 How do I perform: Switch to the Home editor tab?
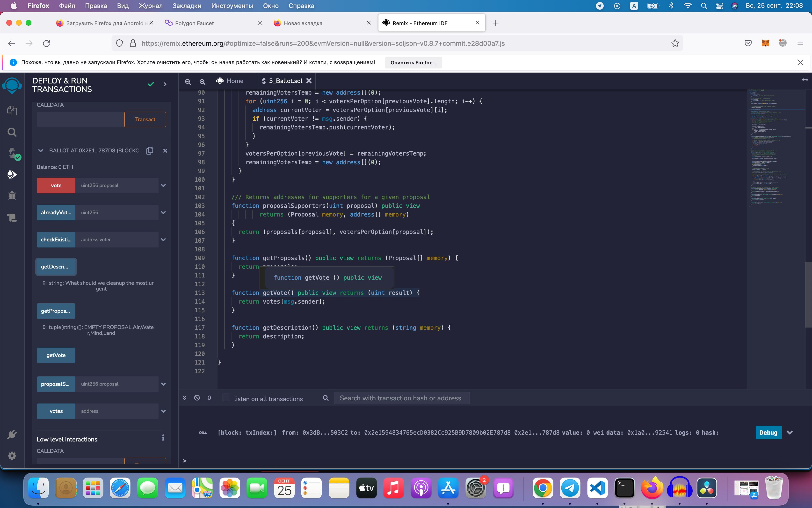(x=230, y=81)
